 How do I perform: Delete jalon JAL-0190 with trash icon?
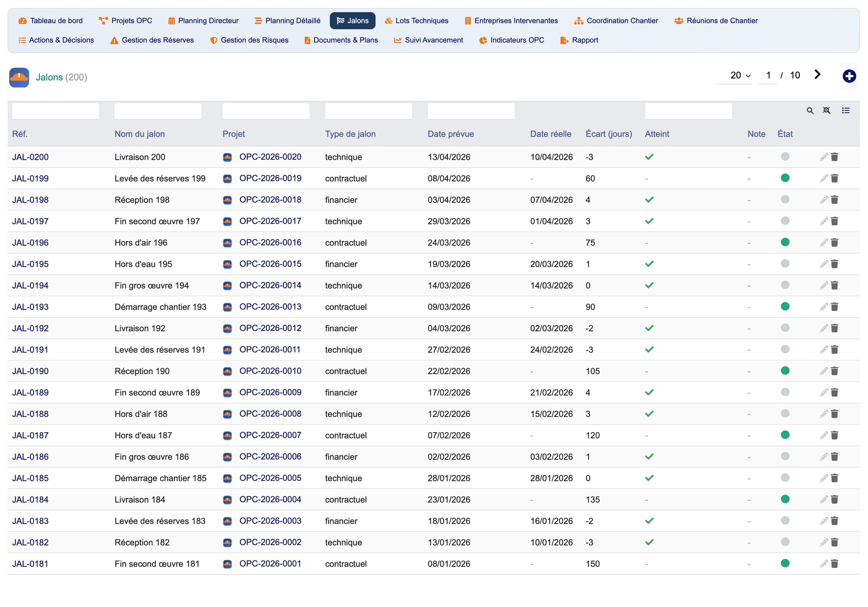pyautogui.click(x=835, y=371)
